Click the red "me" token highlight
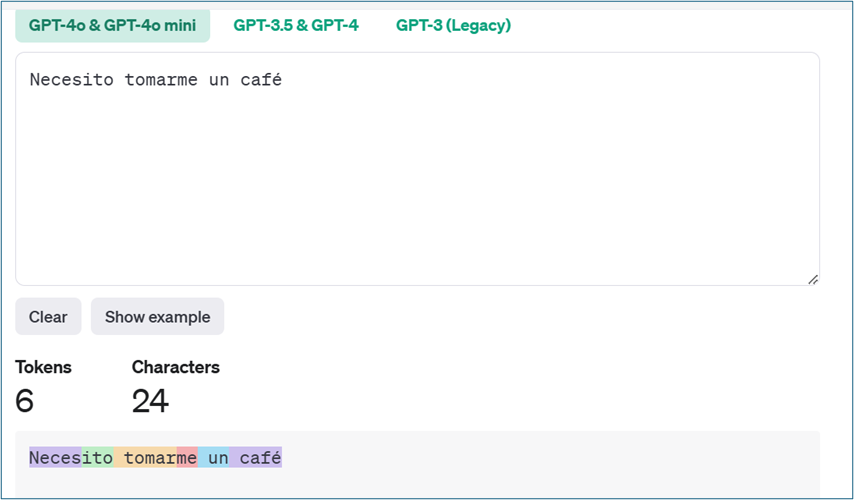The height and width of the screenshot is (500, 854). tap(187, 458)
